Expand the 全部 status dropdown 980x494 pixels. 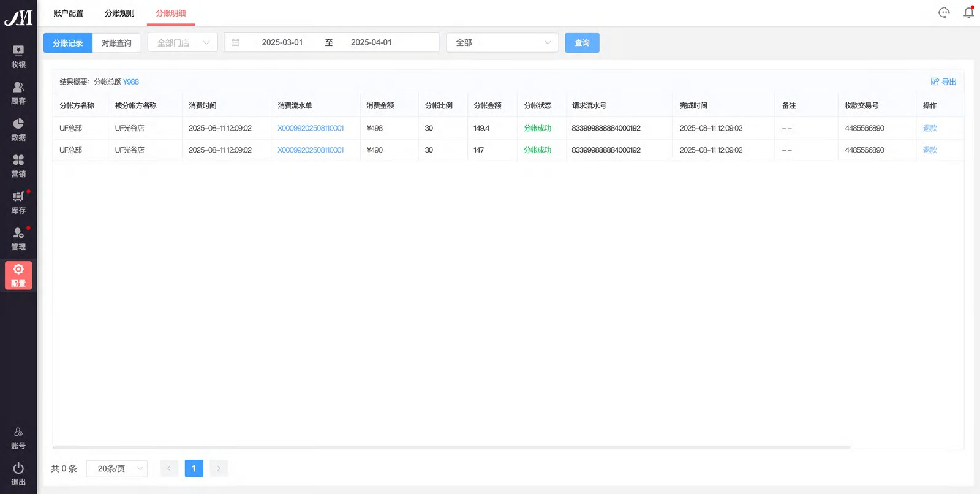pyautogui.click(x=502, y=42)
